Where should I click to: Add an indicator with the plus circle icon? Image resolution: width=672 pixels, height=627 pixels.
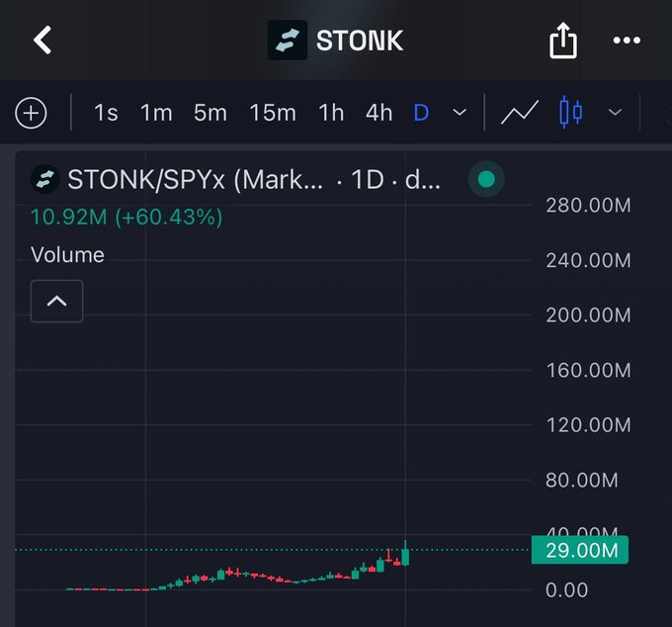coord(31,113)
